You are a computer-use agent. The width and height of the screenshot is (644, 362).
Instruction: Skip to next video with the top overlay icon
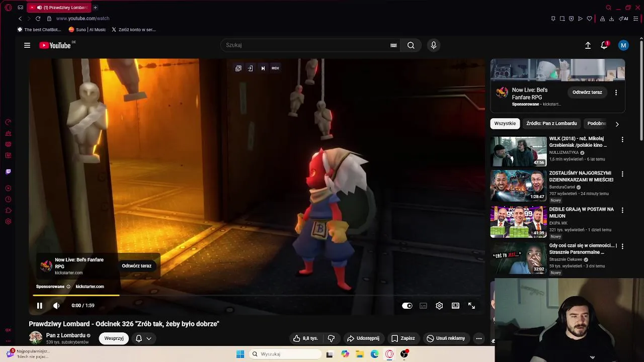coord(263,68)
